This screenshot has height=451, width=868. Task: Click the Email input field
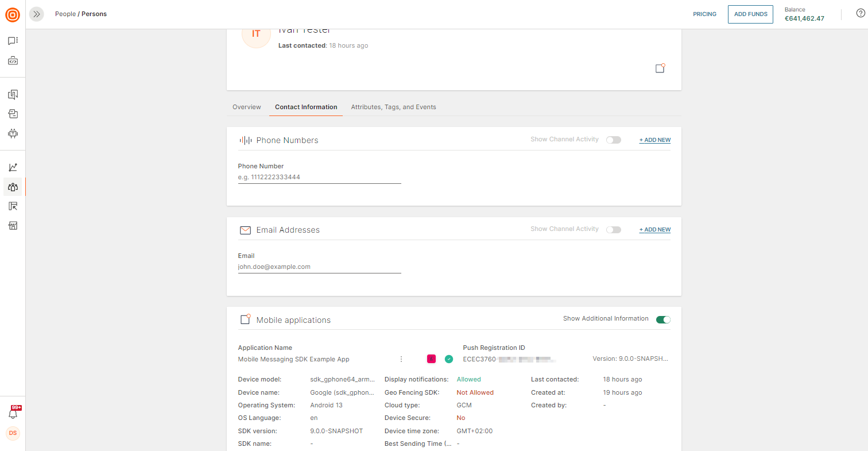coord(319,267)
